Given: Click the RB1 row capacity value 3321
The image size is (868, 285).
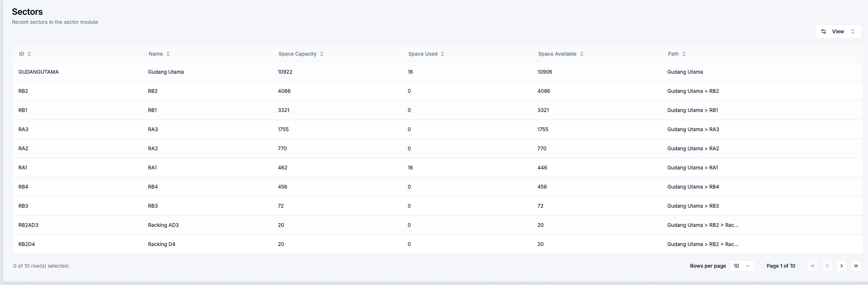Looking at the screenshot, I should pos(283,110).
